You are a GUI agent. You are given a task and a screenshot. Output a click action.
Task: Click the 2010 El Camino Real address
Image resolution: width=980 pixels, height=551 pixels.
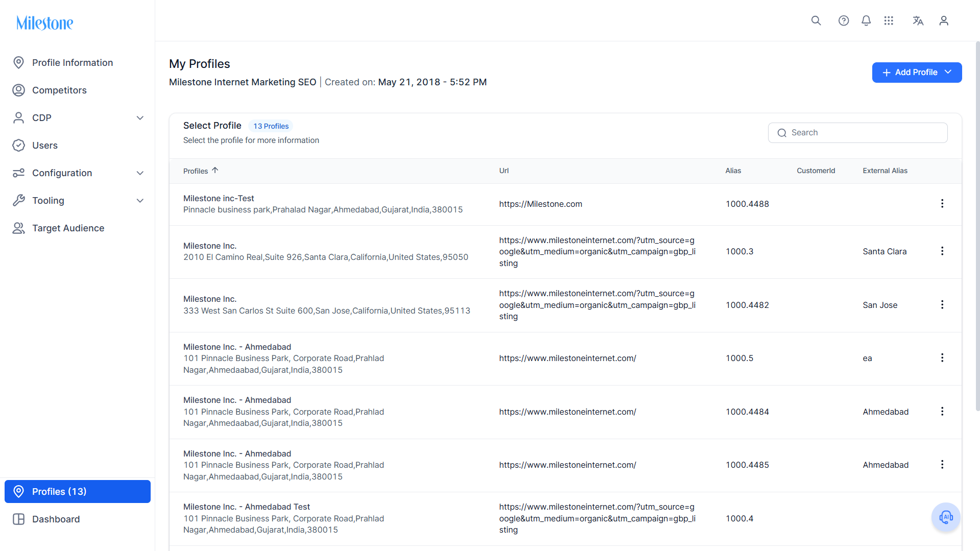tap(326, 257)
